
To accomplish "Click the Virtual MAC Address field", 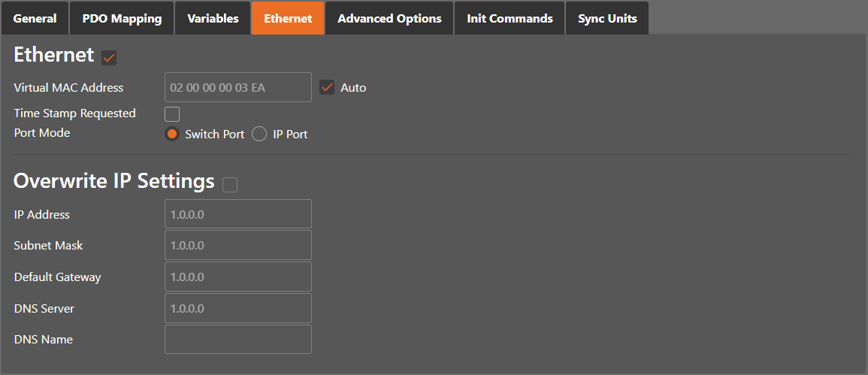I will click(237, 87).
